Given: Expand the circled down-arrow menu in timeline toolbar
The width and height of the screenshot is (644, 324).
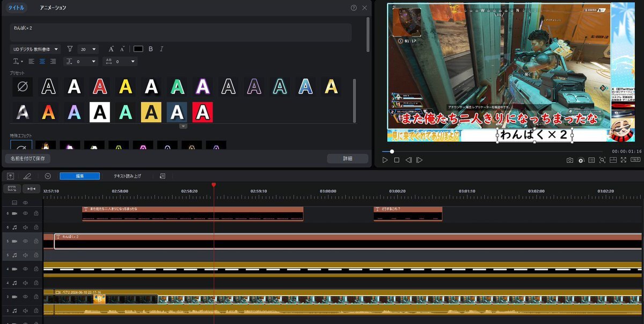Looking at the screenshot, I should [x=48, y=176].
